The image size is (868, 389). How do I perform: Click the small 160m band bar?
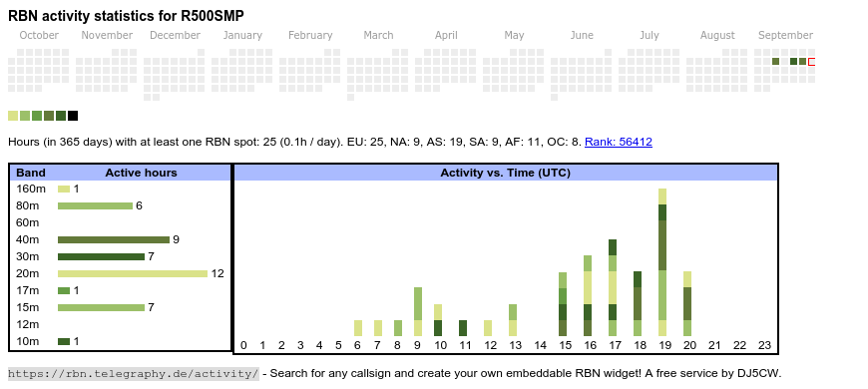point(64,189)
